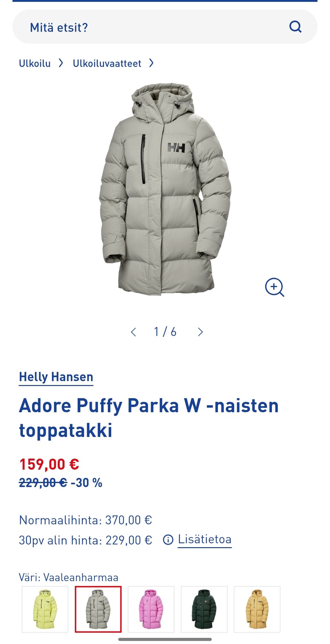Go to next product image arrow
Viewport: 330px width, 644px height.
pyautogui.click(x=200, y=332)
